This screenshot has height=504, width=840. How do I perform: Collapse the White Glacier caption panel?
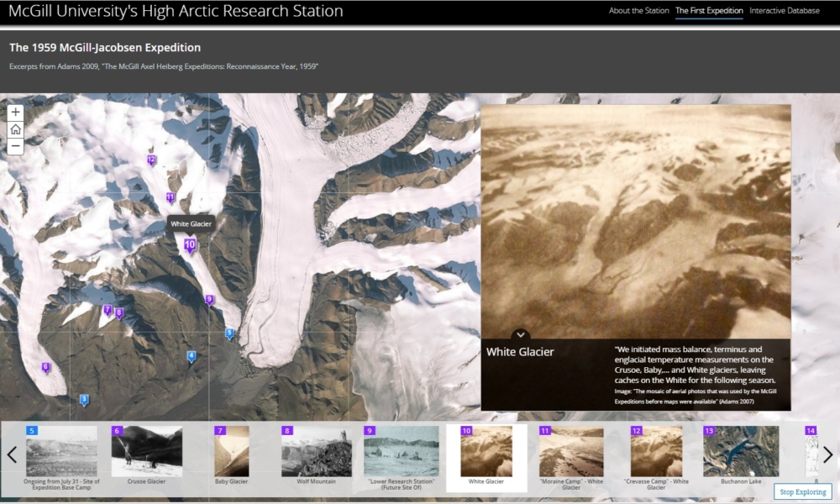click(521, 335)
